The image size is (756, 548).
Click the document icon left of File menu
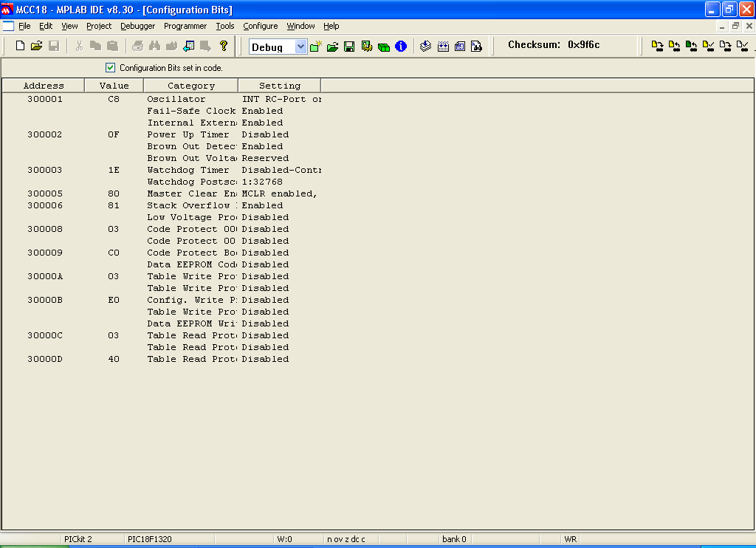pyautogui.click(x=8, y=26)
